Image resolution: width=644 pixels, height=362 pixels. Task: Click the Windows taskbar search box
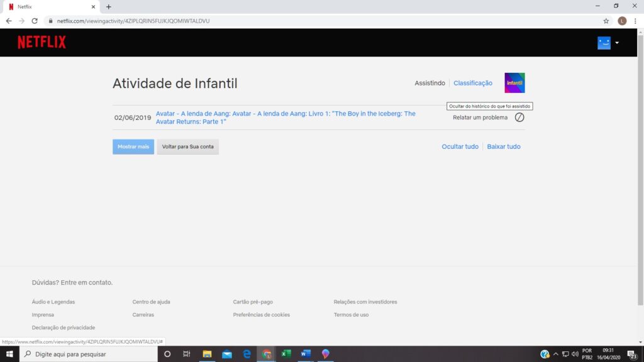(88, 354)
